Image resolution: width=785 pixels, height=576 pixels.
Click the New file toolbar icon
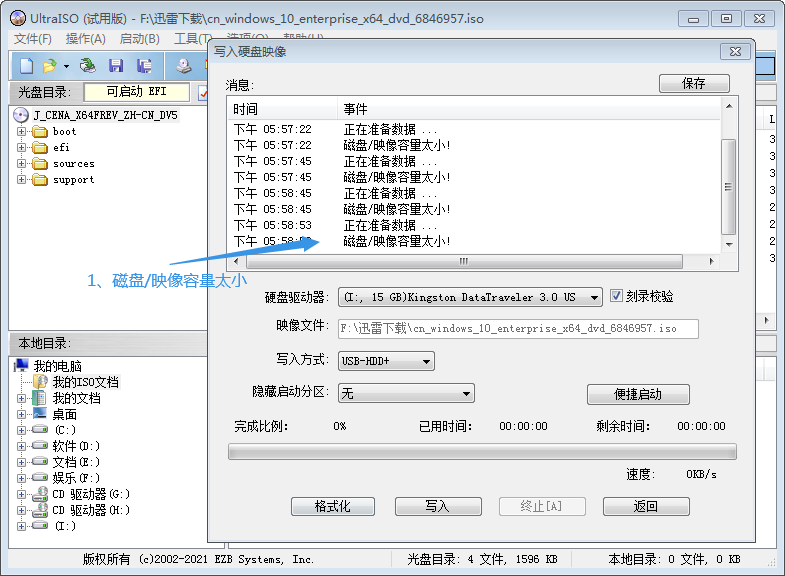(x=26, y=66)
